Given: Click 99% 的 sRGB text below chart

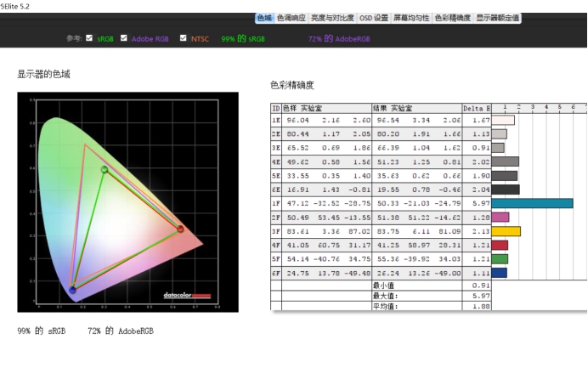Looking at the screenshot, I should pyautogui.click(x=42, y=331).
